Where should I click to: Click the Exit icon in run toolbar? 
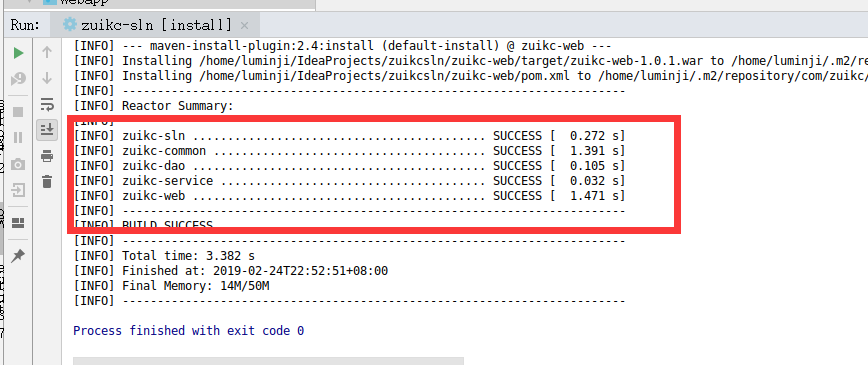point(18,191)
